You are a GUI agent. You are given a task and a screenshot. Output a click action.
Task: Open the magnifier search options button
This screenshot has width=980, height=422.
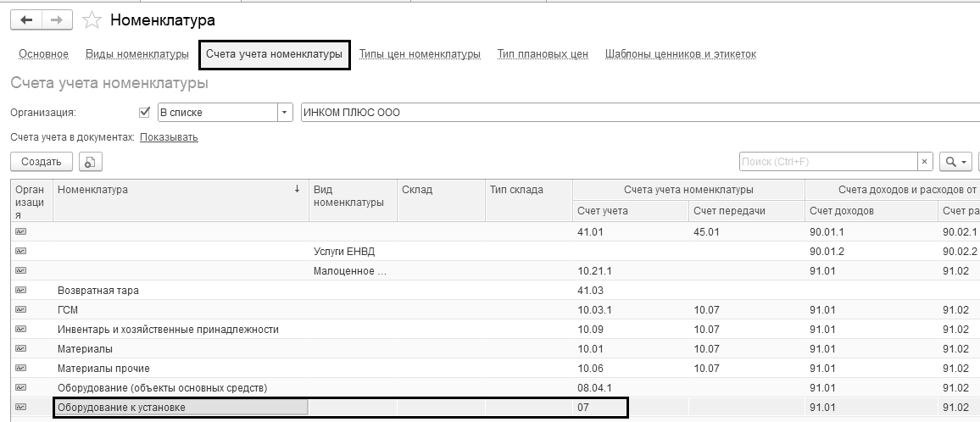(x=956, y=162)
